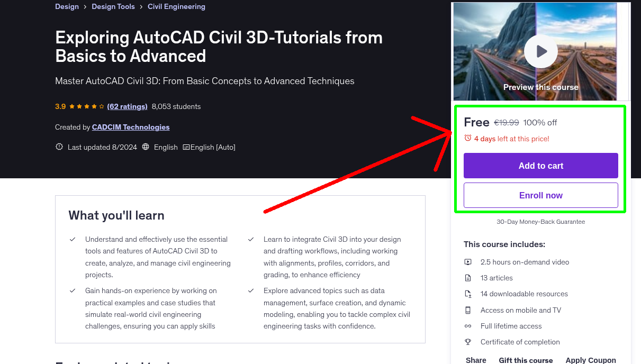The image size is (641, 364).
Task: Click Full lifetime access text
Action: coord(511,326)
